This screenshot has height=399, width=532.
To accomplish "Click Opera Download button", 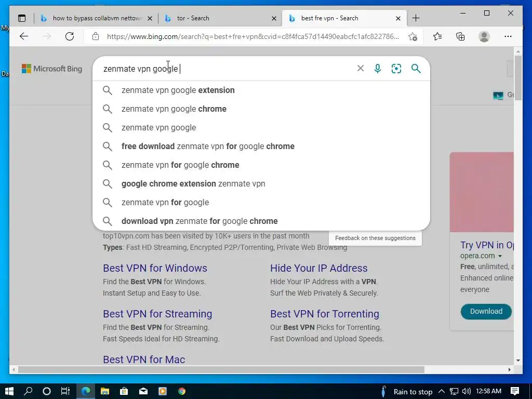I will click(x=486, y=312).
